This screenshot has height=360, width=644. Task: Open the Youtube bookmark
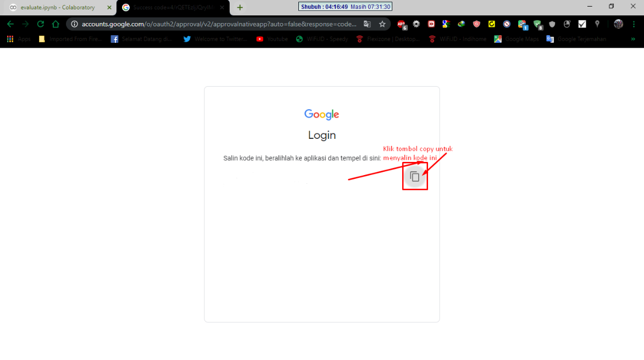click(272, 39)
